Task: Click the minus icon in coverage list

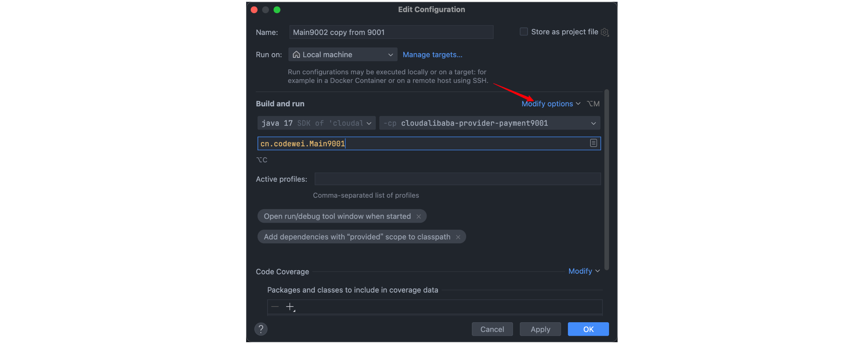Action: click(275, 307)
